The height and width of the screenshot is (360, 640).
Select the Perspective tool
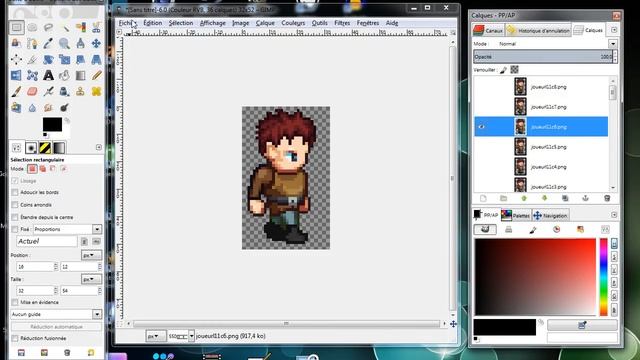coord(96,60)
